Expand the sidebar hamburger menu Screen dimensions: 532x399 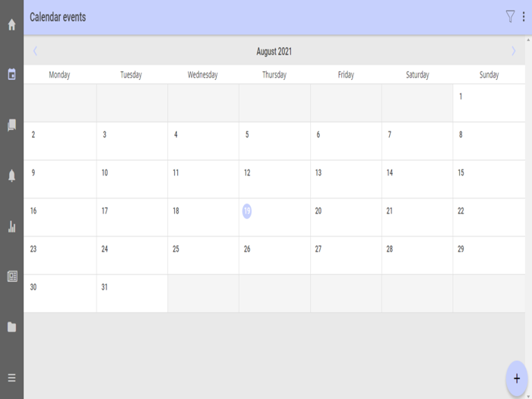[11, 378]
